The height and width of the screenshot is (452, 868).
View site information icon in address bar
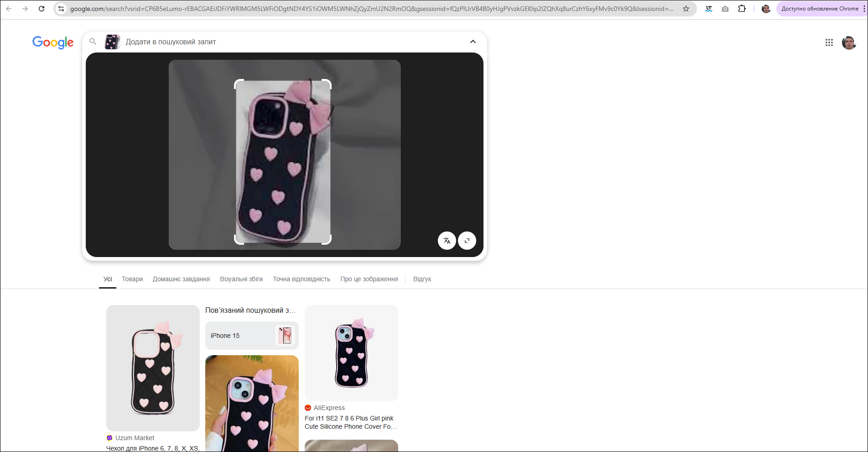(x=61, y=9)
